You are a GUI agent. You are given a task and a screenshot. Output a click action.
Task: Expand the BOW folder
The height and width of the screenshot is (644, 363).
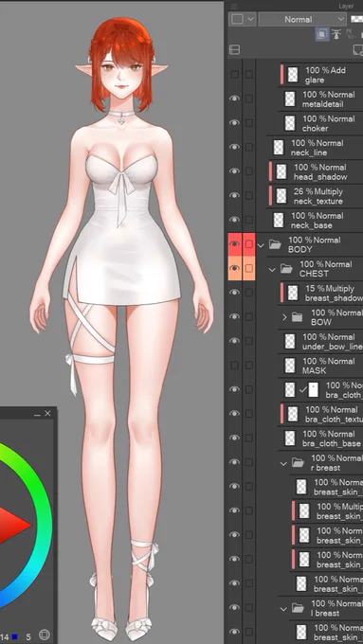284,317
